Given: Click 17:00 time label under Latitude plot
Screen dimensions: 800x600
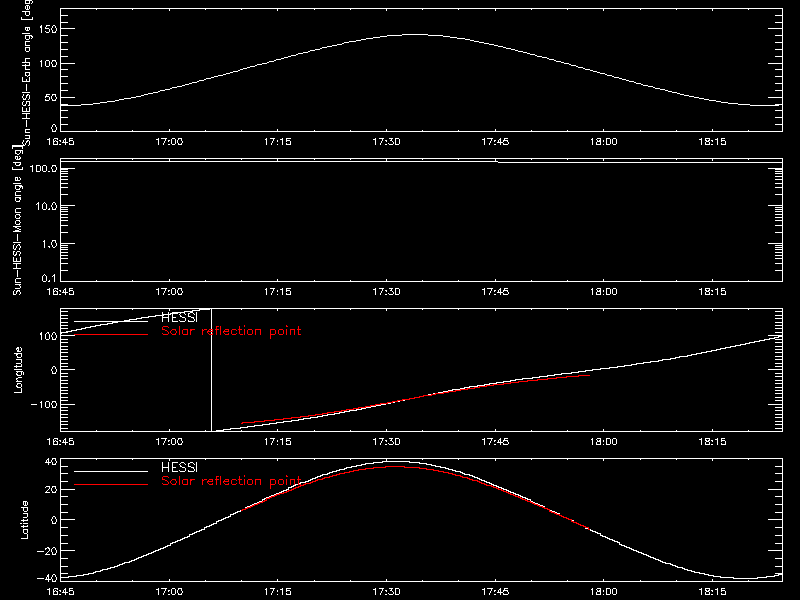Looking at the screenshot, I should click(169, 591).
